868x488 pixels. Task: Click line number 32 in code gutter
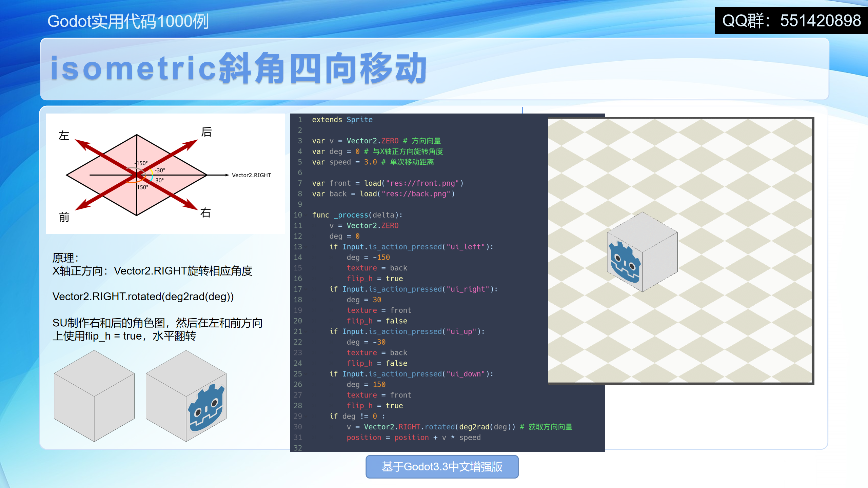298,448
